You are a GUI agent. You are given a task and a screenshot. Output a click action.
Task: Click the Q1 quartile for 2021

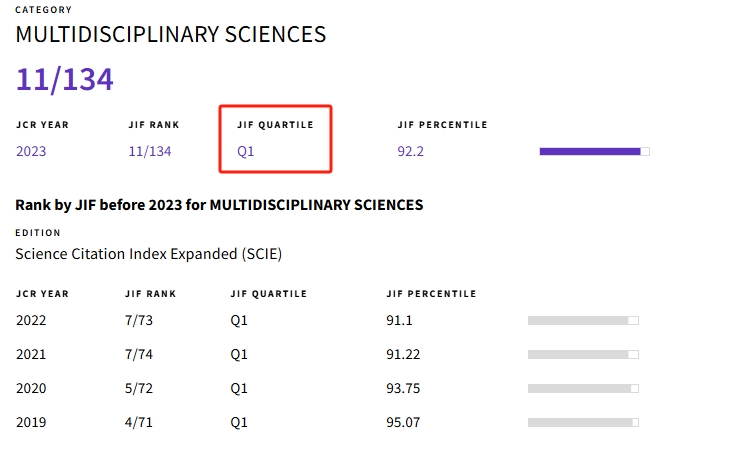239,354
